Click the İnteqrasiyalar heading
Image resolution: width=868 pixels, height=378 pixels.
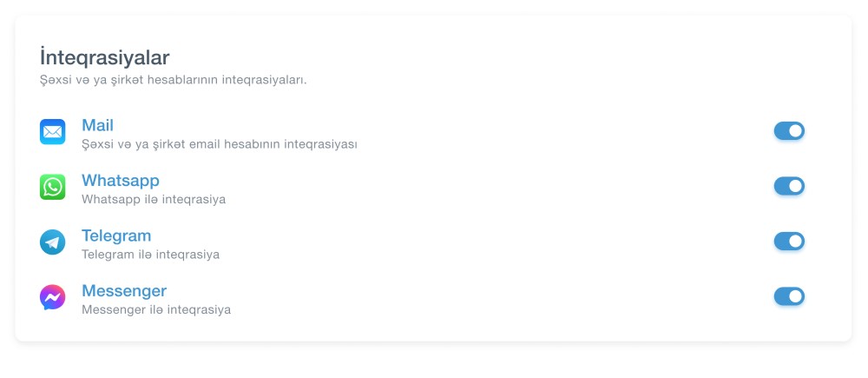pos(104,57)
